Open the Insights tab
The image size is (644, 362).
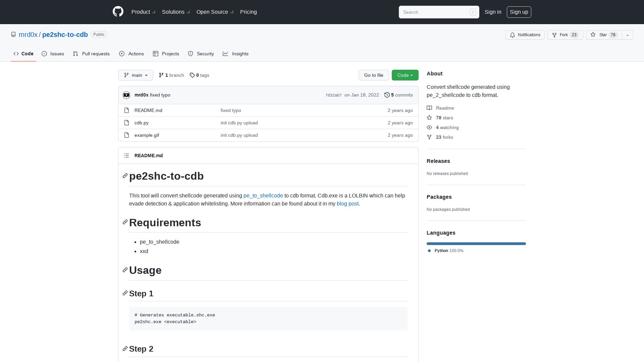tap(236, 54)
